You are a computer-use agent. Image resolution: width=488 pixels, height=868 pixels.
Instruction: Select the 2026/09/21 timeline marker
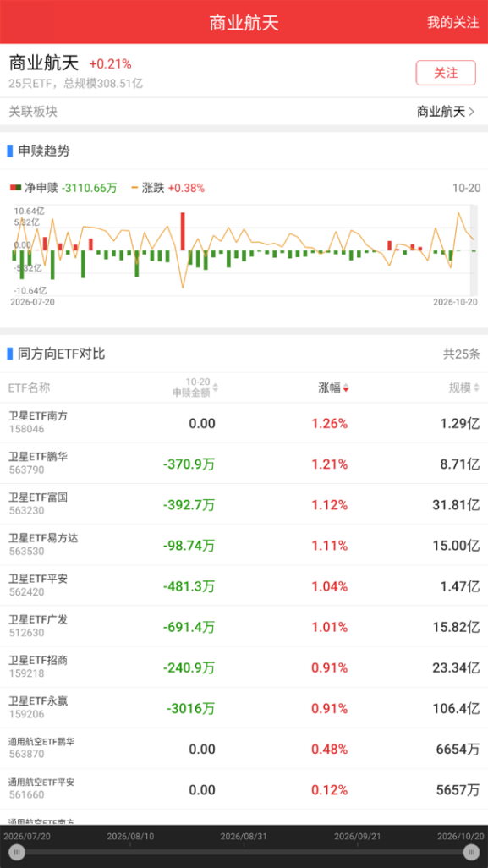click(x=358, y=835)
